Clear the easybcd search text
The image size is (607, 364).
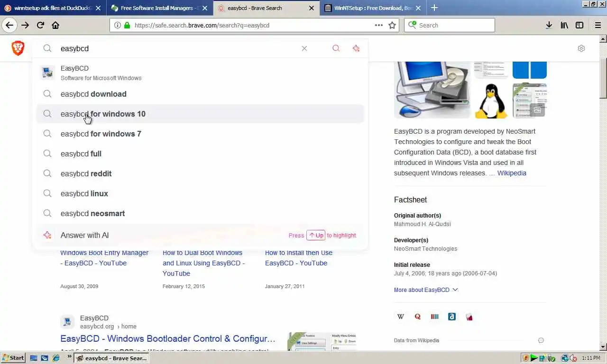click(304, 48)
